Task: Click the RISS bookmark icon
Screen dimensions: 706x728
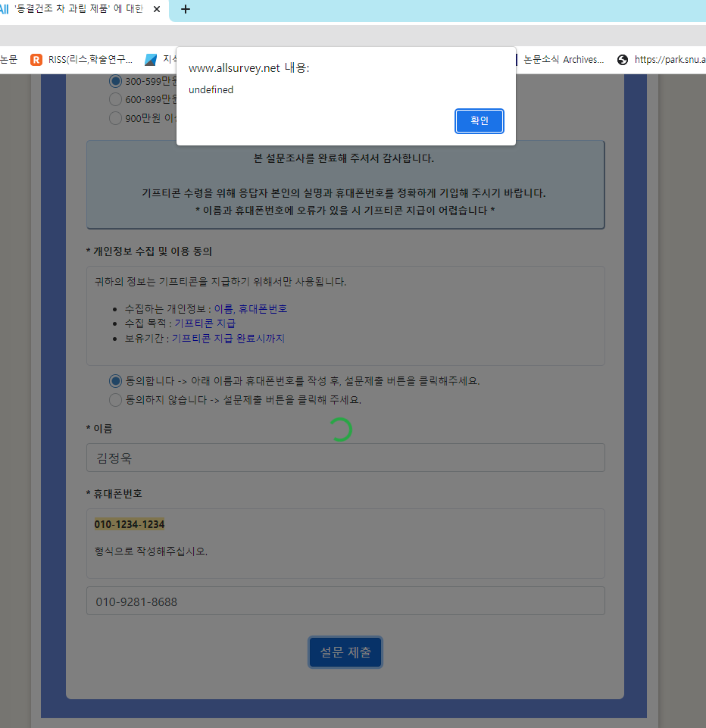Action: pyautogui.click(x=36, y=60)
